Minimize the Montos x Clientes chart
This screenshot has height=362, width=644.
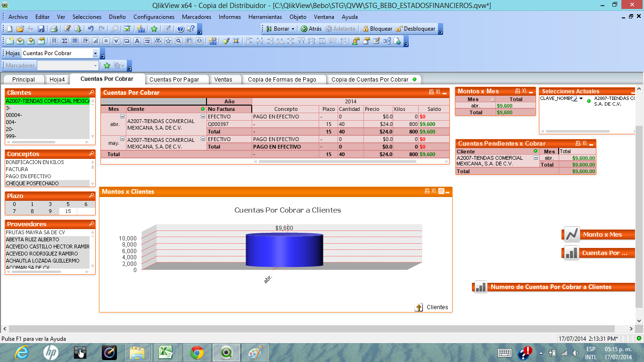click(x=447, y=192)
